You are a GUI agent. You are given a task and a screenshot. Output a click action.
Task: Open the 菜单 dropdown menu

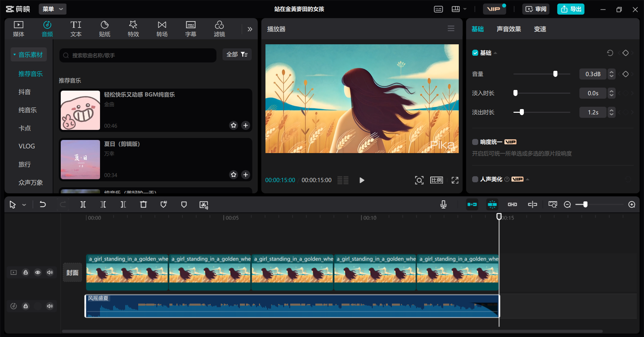(x=52, y=9)
